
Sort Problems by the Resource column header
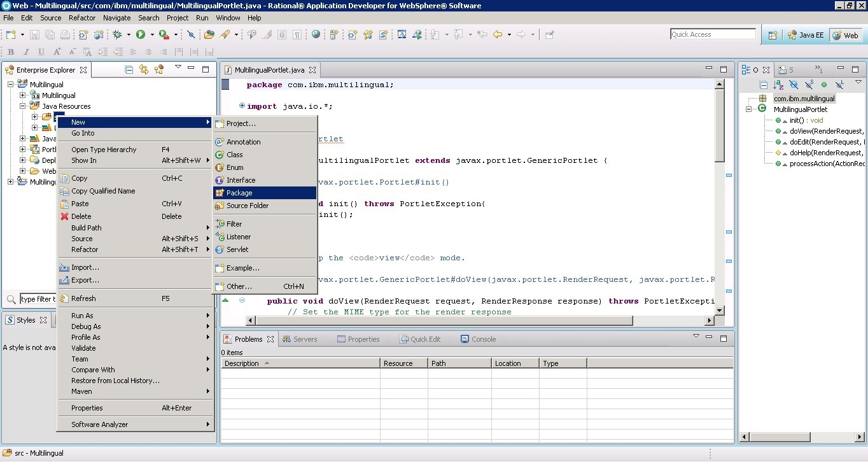tap(403, 363)
